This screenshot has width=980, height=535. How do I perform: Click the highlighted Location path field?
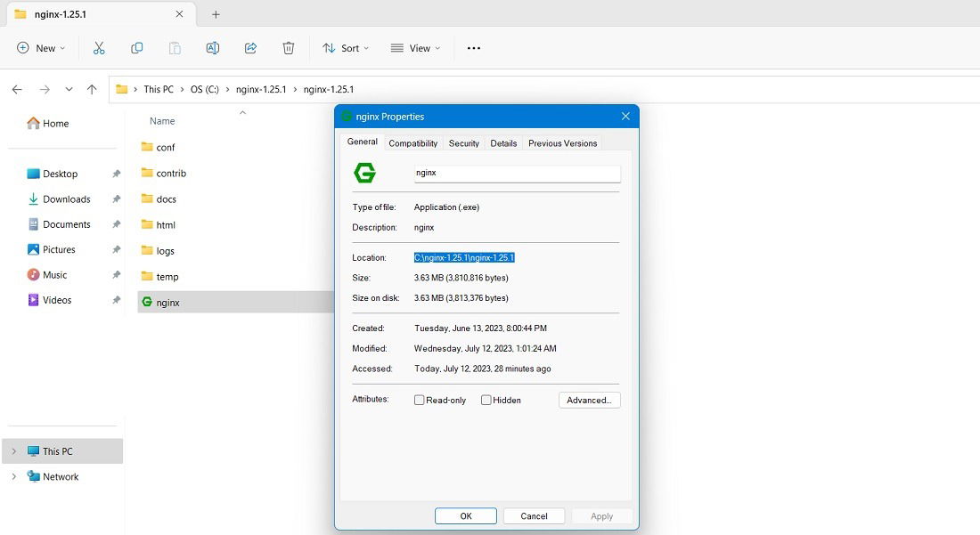[464, 256]
